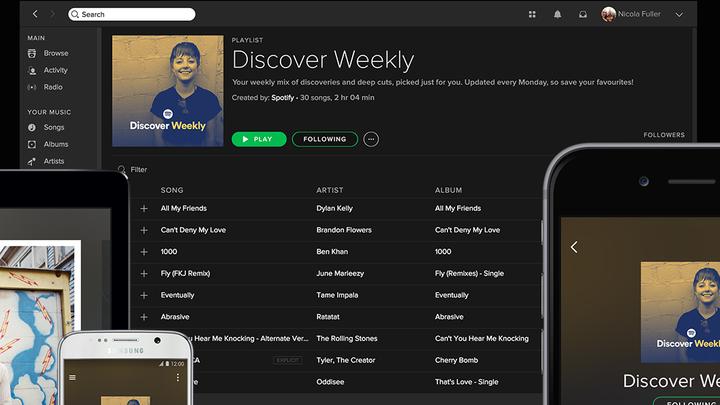Viewport: 720px width, 405px height.
Task: Open Radio in the sidebar
Action: 53,87
